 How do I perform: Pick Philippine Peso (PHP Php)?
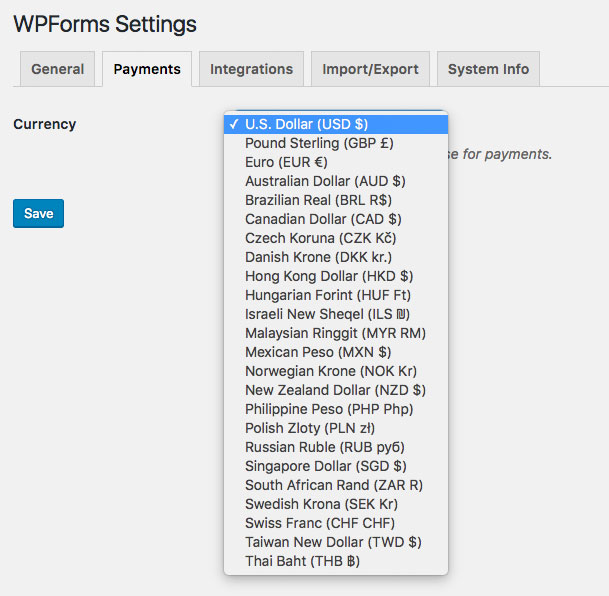coord(336,410)
